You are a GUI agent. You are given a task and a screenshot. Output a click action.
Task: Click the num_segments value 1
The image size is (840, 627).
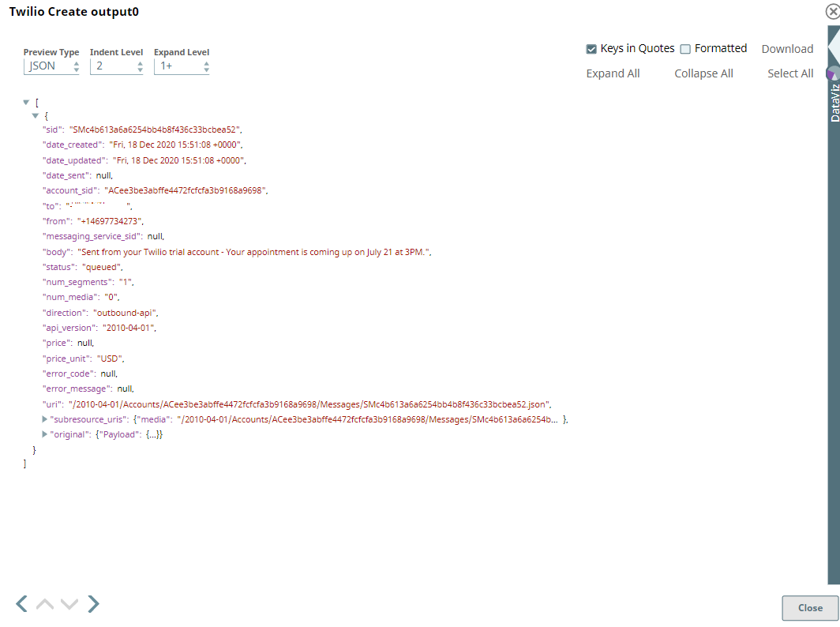click(126, 282)
